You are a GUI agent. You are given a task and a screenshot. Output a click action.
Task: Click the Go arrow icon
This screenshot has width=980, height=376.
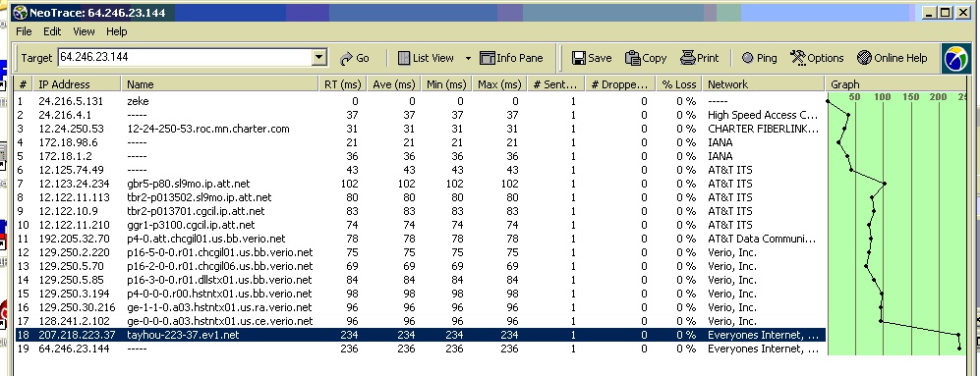click(x=346, y=58)
